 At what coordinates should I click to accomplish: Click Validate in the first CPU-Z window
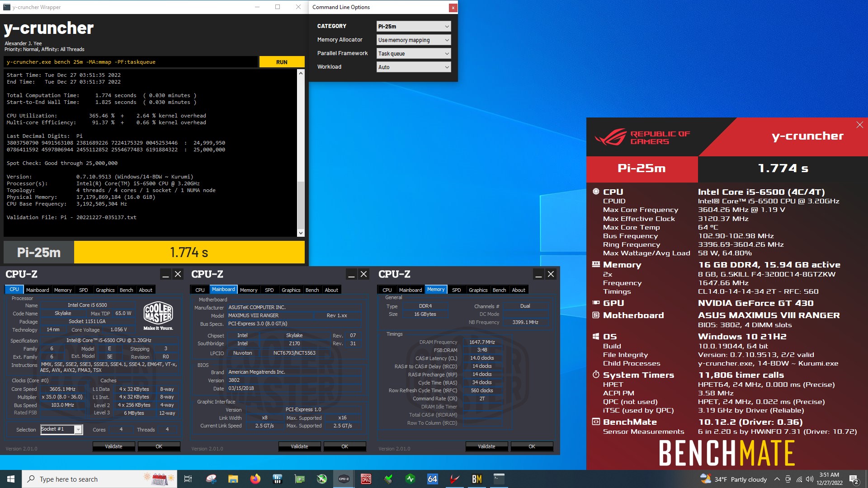point(113,446)
